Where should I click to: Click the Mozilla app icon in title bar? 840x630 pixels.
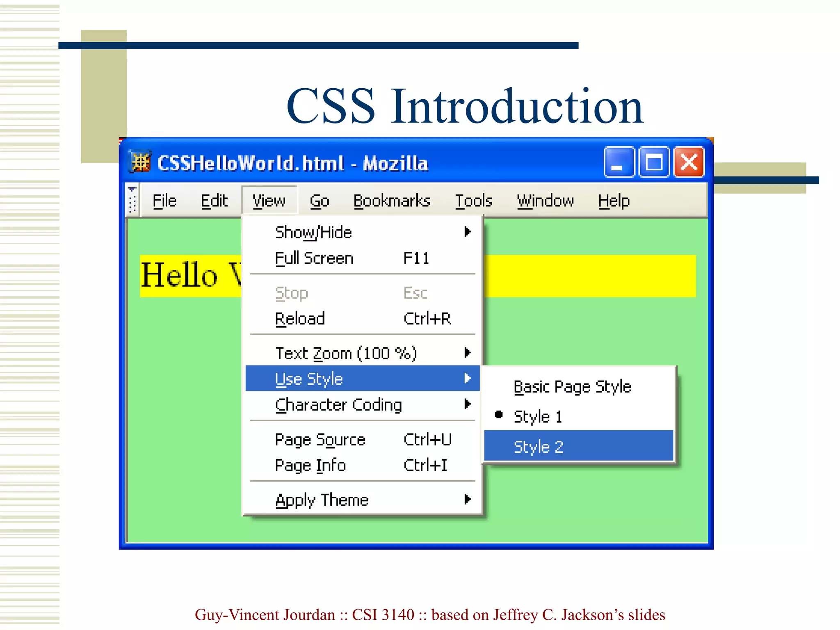(141, 163)
